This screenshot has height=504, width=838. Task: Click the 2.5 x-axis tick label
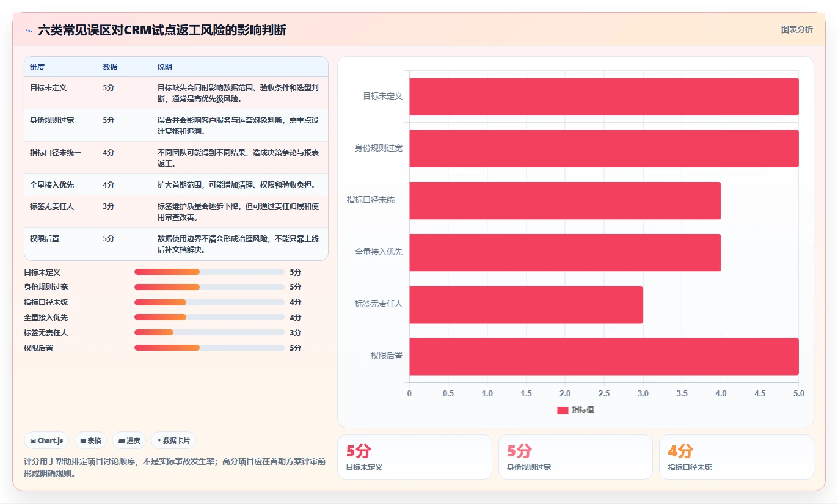(604, 394)
